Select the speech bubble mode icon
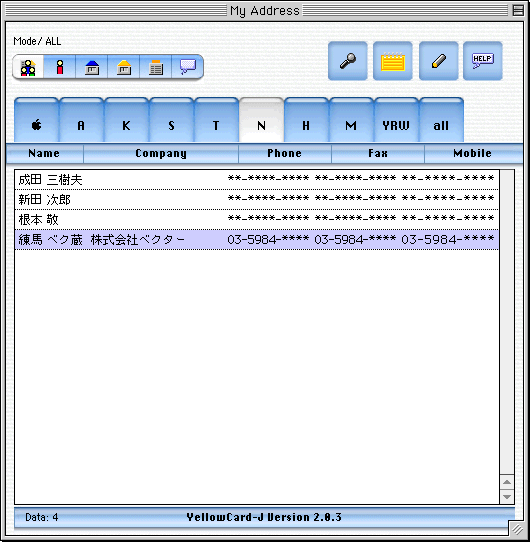 point(187,67)
